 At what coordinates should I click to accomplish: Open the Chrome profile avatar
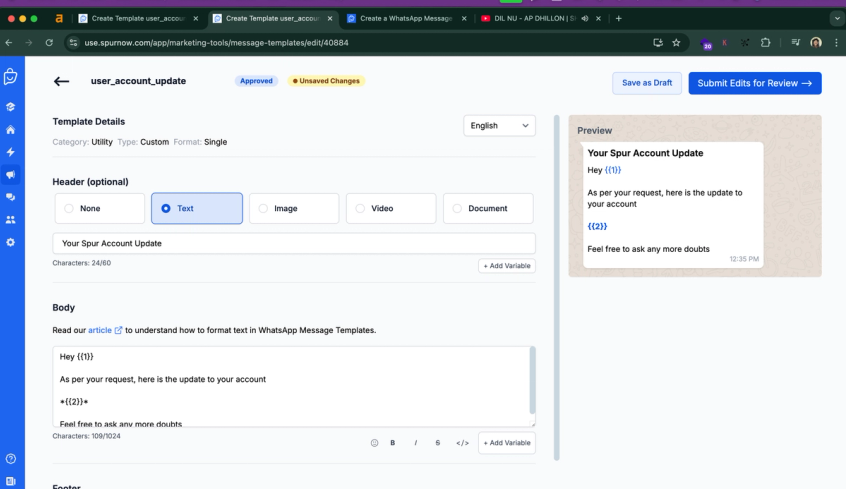[x=816, y=43]
